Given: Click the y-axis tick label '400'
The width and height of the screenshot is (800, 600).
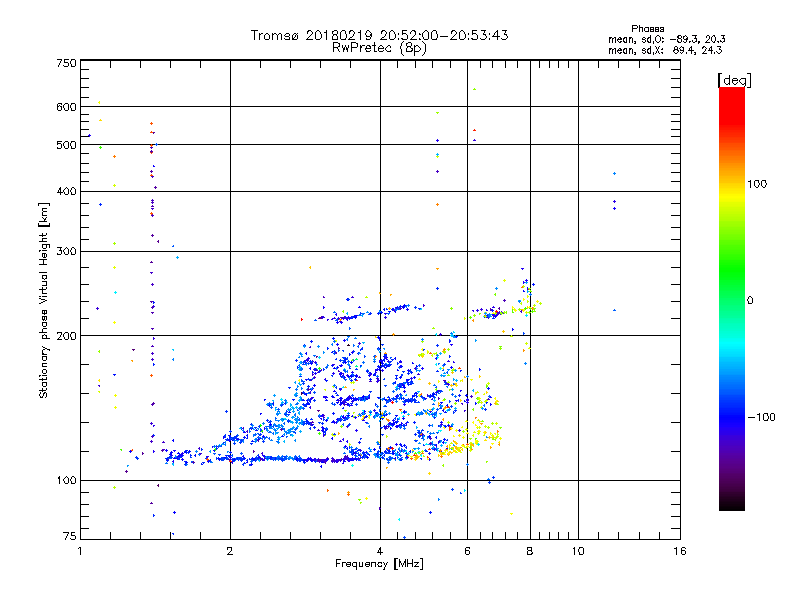Looking at the screenshot, I should click(66, 191).
